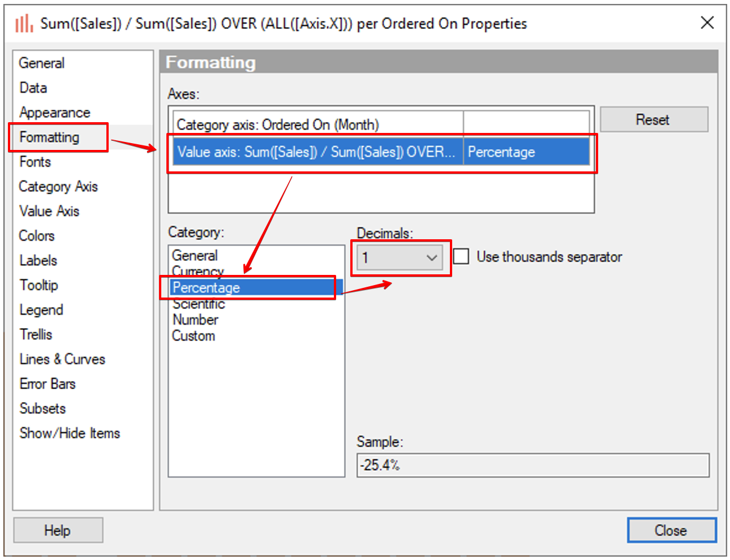Select the Value axis Sum([Sales]) row
The width and height of the screenshot is (730, 560).
[381, 152]
